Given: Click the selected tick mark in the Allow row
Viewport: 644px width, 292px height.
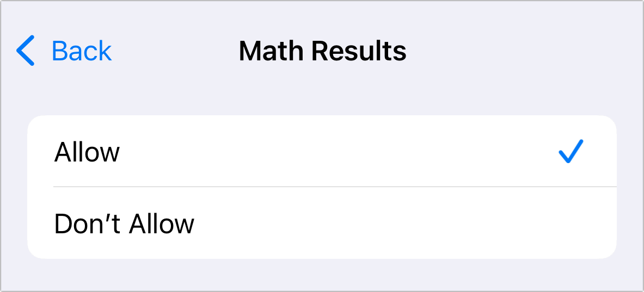Looking at the screenshot, I should [x=571, y=152].
